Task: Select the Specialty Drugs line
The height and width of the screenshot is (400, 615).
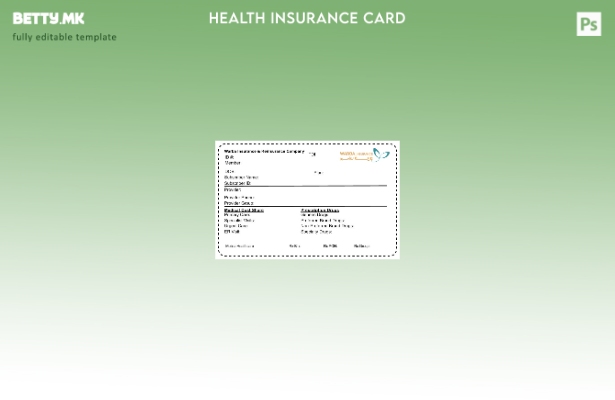Action: tap(317, 231)
